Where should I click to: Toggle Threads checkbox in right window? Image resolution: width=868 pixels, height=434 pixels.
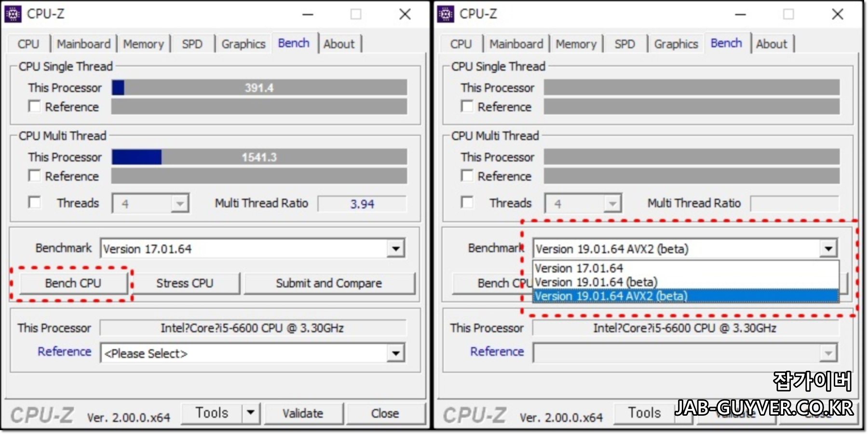click(467, 202)
